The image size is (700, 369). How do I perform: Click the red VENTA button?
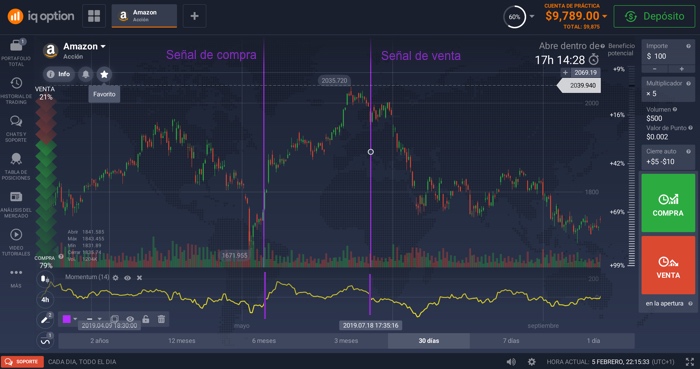click(668, 265)
